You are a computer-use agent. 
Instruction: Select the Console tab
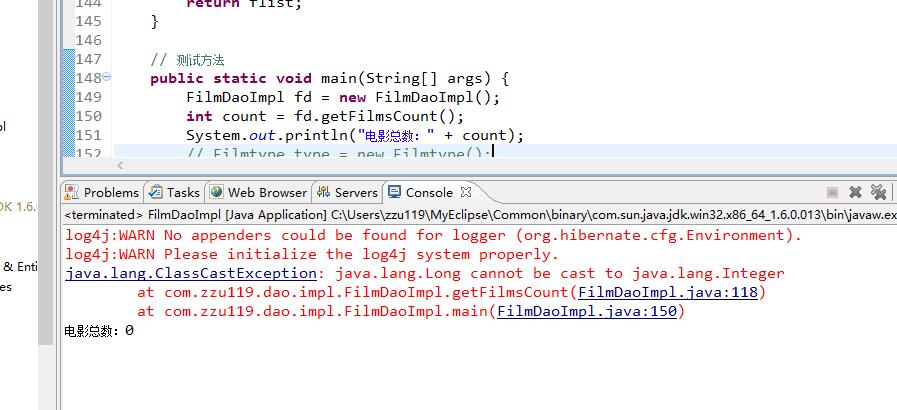(429, 193)
